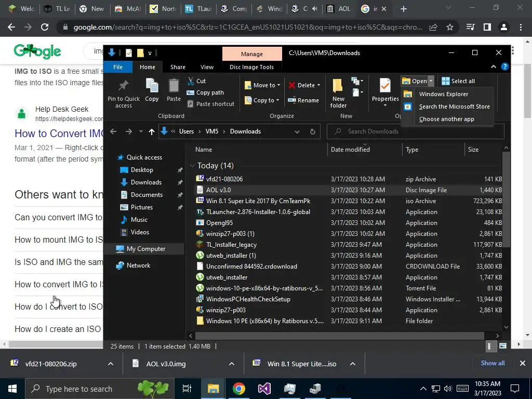Open Pictures in navigation pane
This screenshot has height=399, width=532.
141,207
